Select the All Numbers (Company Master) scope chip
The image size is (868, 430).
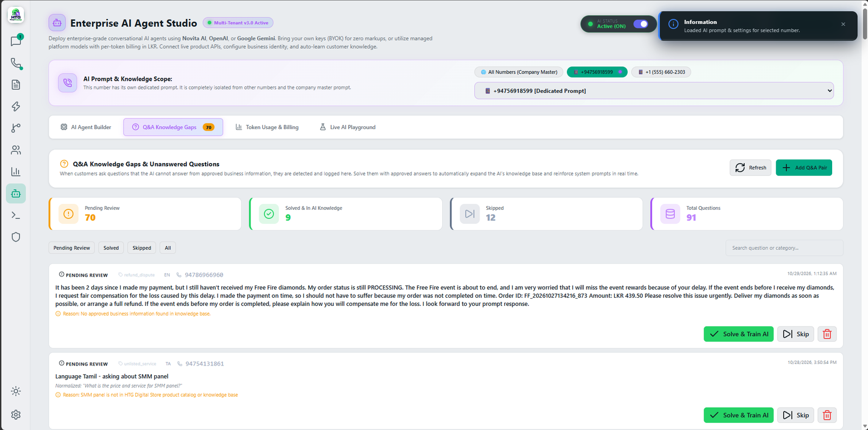click(519, 72)
